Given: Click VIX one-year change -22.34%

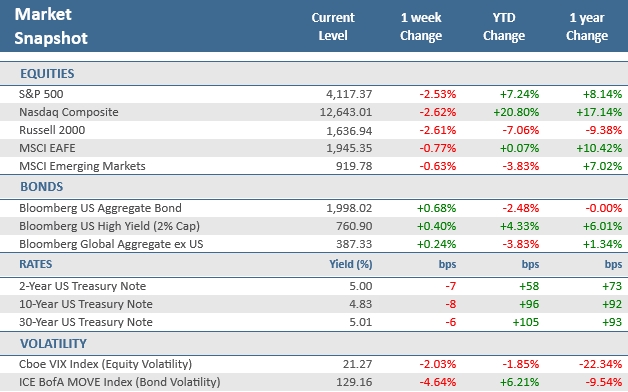Looking at the screenshot, I should pyautogui.click(x=600, y=364).
